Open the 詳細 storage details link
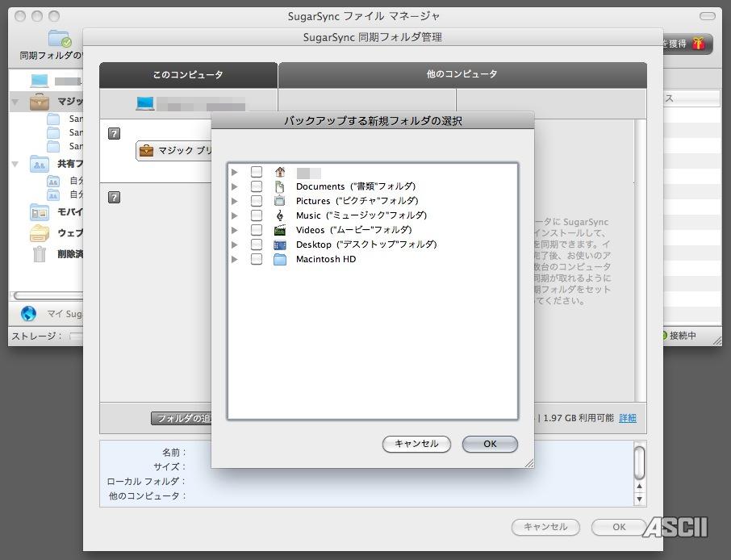The width and height of the screenshot is (731, 560). (628, 418)
